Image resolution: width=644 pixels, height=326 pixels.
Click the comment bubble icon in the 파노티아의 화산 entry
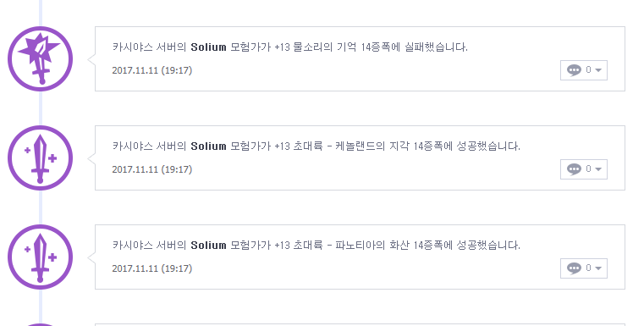tap(574, 268)
